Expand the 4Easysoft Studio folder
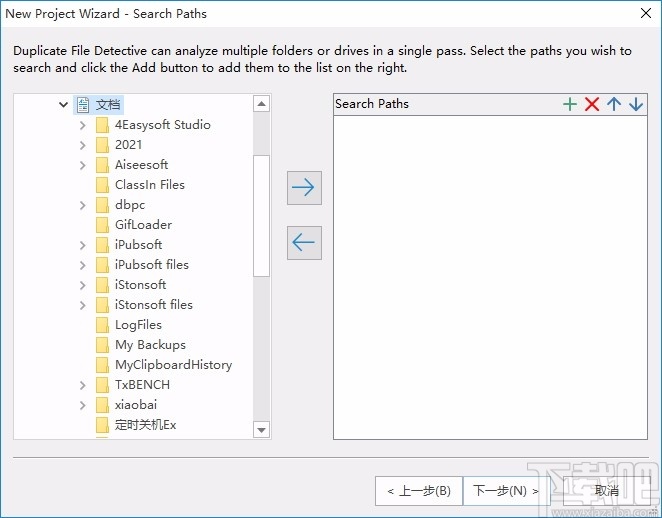 [x=83, y=125]
